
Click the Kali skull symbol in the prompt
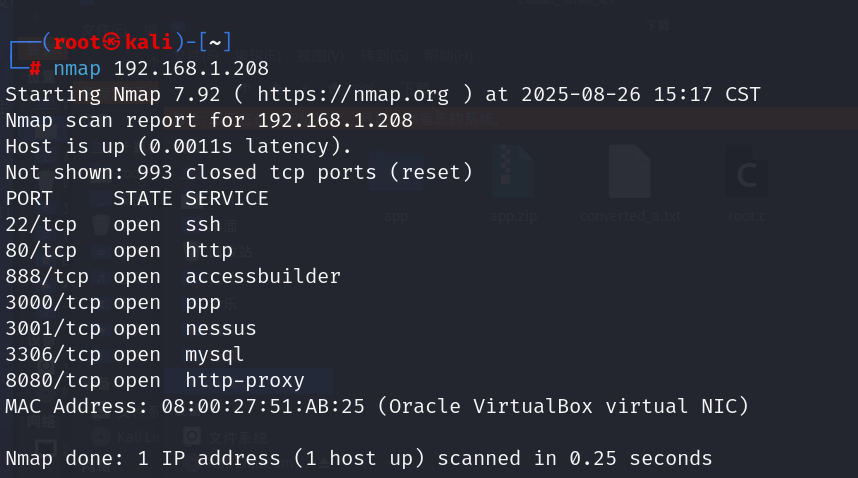tap(111, 42)
